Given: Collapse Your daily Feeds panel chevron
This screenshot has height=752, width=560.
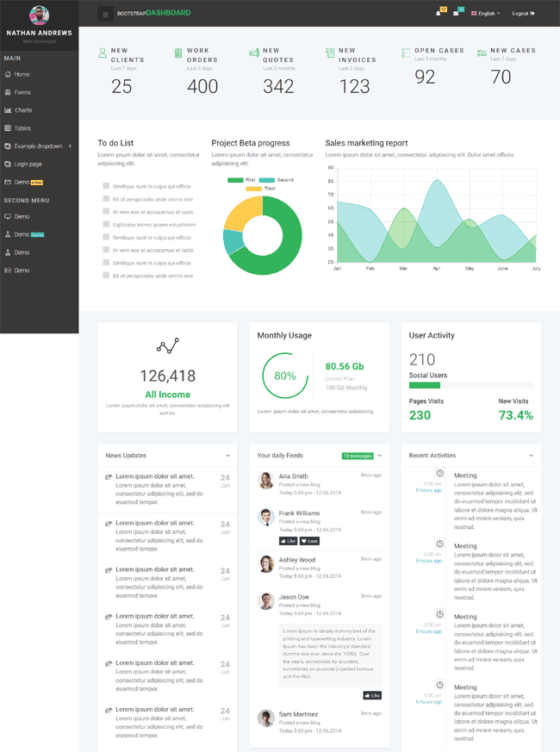Looking at the screenshot, I should coord(380,456).
